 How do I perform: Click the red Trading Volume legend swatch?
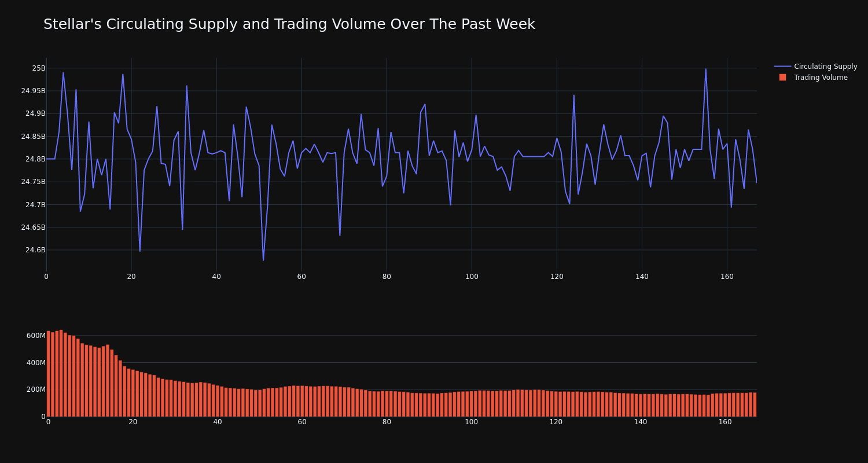pos(782,78)
